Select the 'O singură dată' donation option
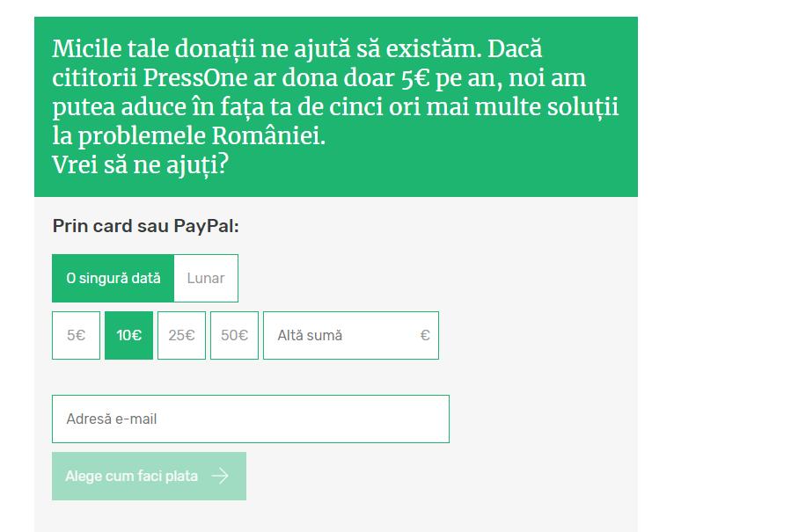This screenshot has width=791, height=532. pos(114,278)
